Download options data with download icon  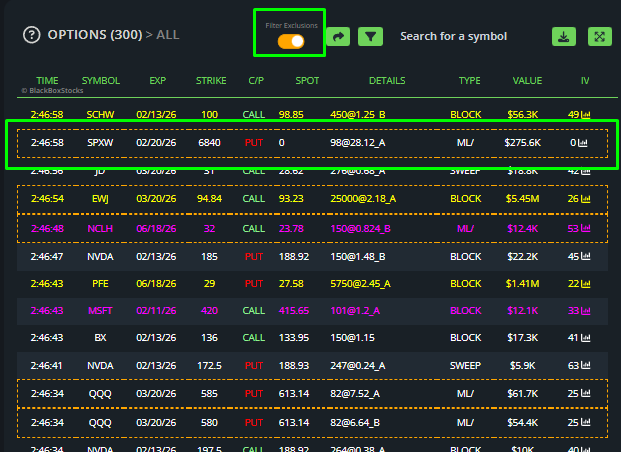click(564, 37)
